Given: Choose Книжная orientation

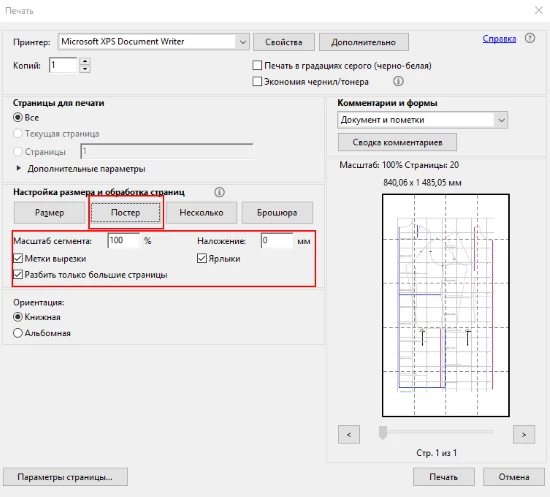Looking at the screenshot, I should coord(18,317).
